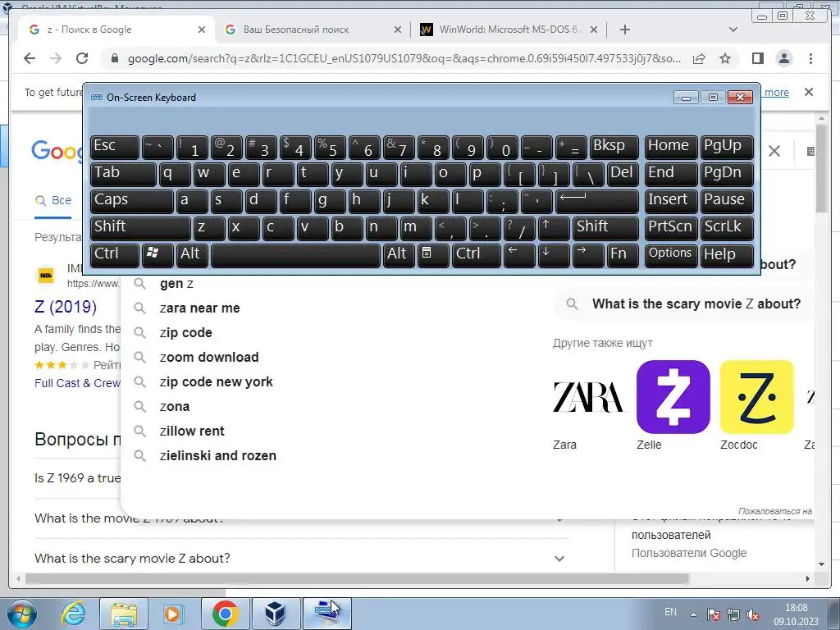Click the up arrow key on keyboard
840x630 pixels.
tap(554, 228)
